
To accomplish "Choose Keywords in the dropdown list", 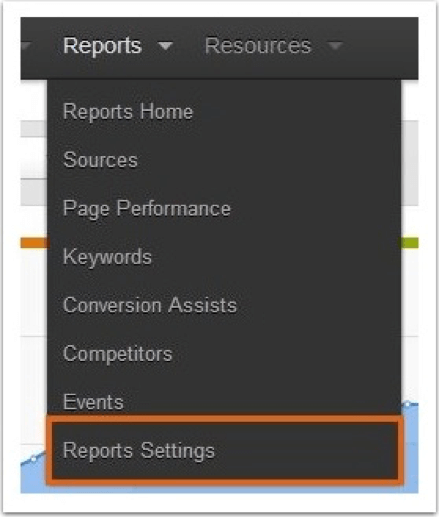I will pyautogui.click(x=107, y=257).
